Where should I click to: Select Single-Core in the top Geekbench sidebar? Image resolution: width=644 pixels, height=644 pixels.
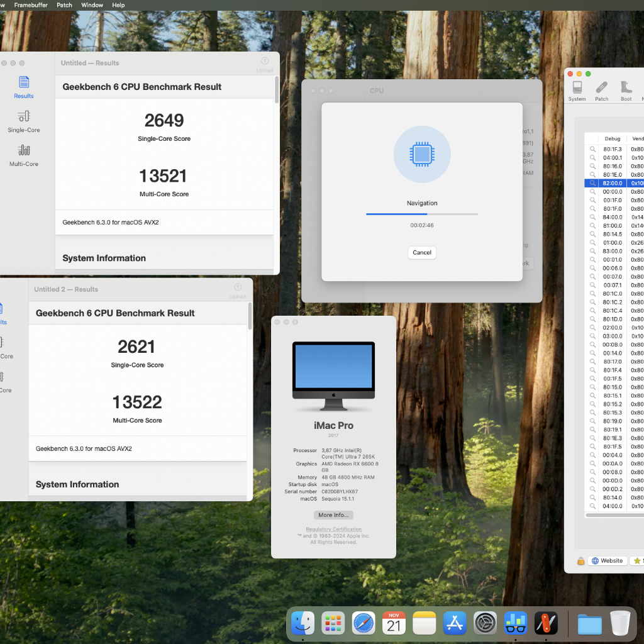24,121
